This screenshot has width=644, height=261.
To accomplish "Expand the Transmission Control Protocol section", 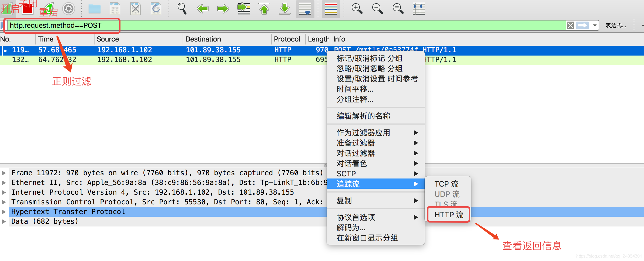I will [x=4, y=202].
